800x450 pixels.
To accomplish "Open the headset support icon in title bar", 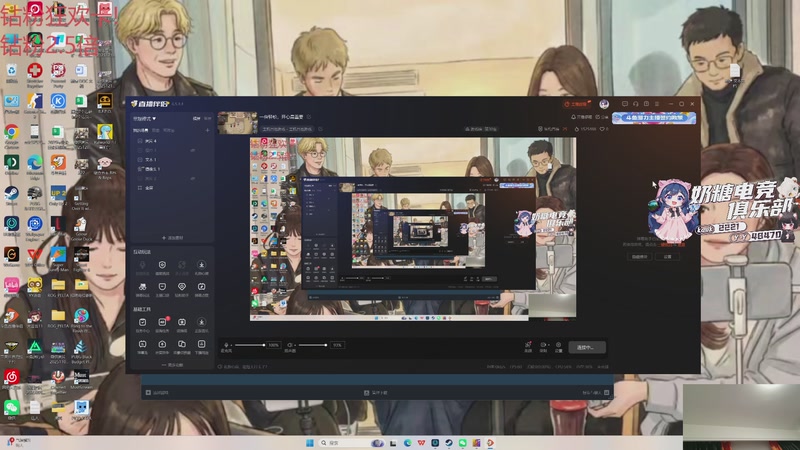I will tap(636, 104).
